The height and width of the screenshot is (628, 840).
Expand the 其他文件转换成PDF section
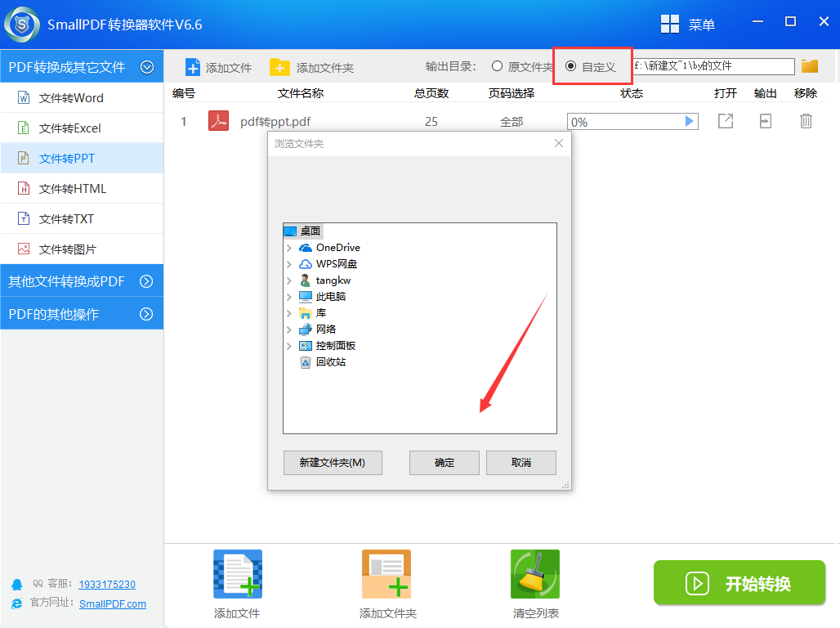click(x=147, y=281)
